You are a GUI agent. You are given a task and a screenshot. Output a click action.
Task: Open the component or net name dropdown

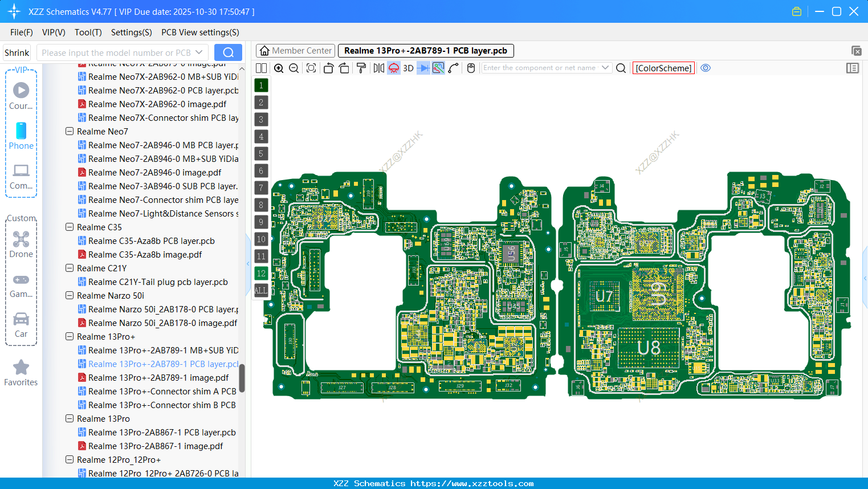(605, 68)
